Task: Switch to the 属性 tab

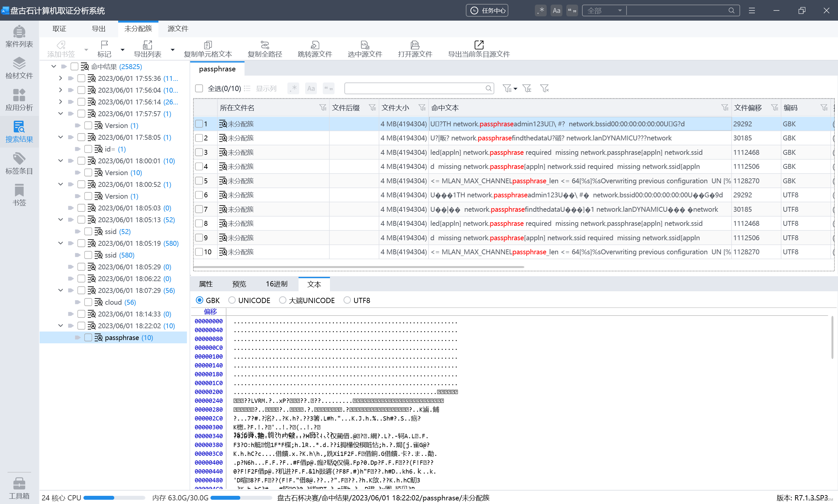Action: [x=206, y=284]
